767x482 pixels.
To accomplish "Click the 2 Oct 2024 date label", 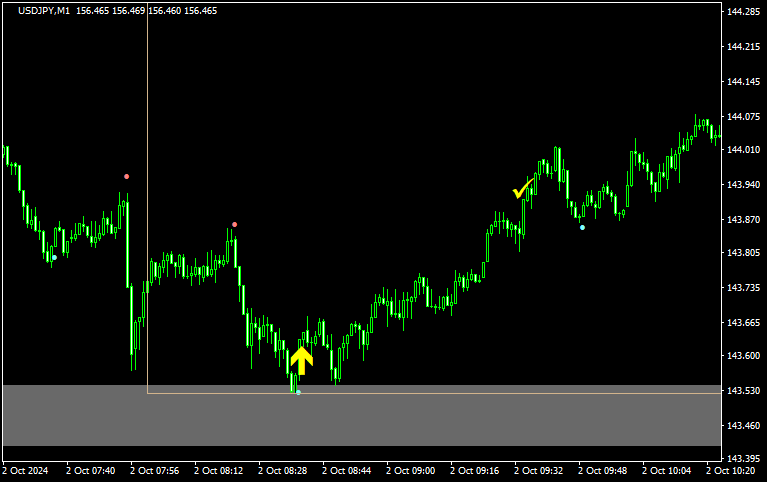I will [25, 469].
